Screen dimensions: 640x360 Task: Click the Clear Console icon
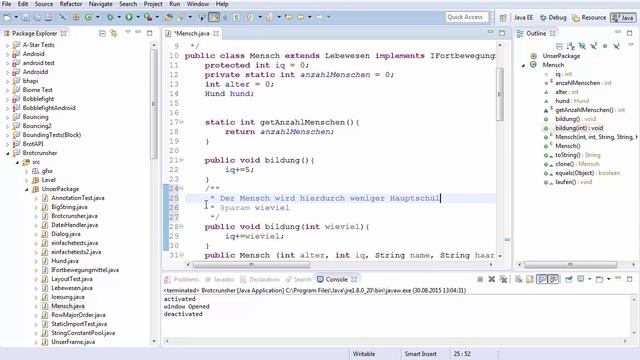(518, 279)
